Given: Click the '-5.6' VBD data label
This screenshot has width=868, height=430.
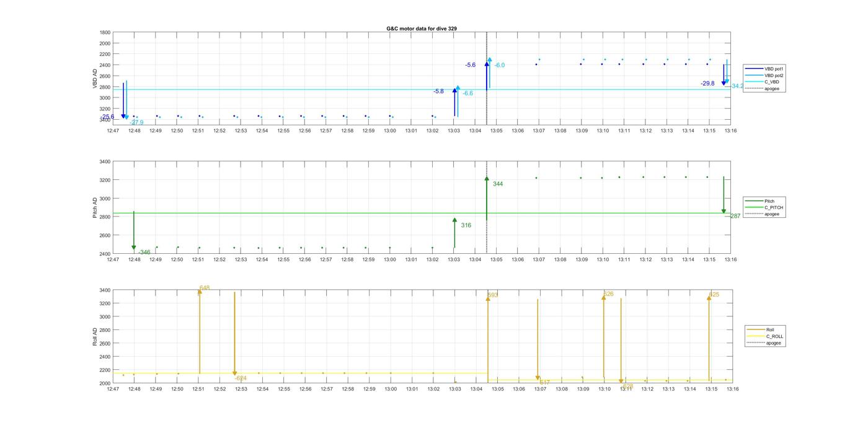Looking at the screenshot, I should point(471,65).
